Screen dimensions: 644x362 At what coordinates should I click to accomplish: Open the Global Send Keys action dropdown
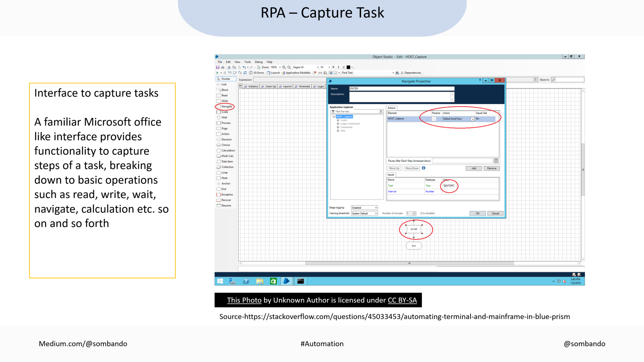[473, 119]
